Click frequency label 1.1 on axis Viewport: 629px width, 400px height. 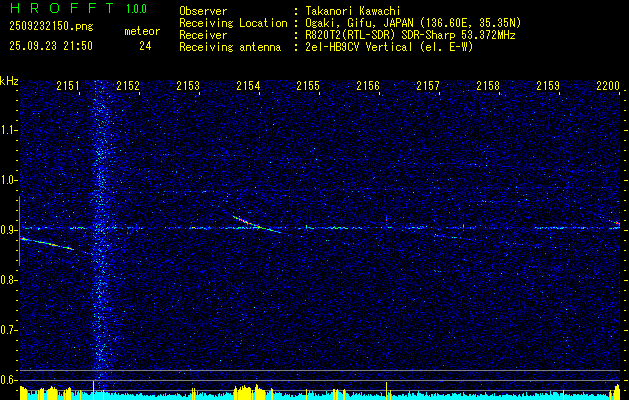[8, 130]
